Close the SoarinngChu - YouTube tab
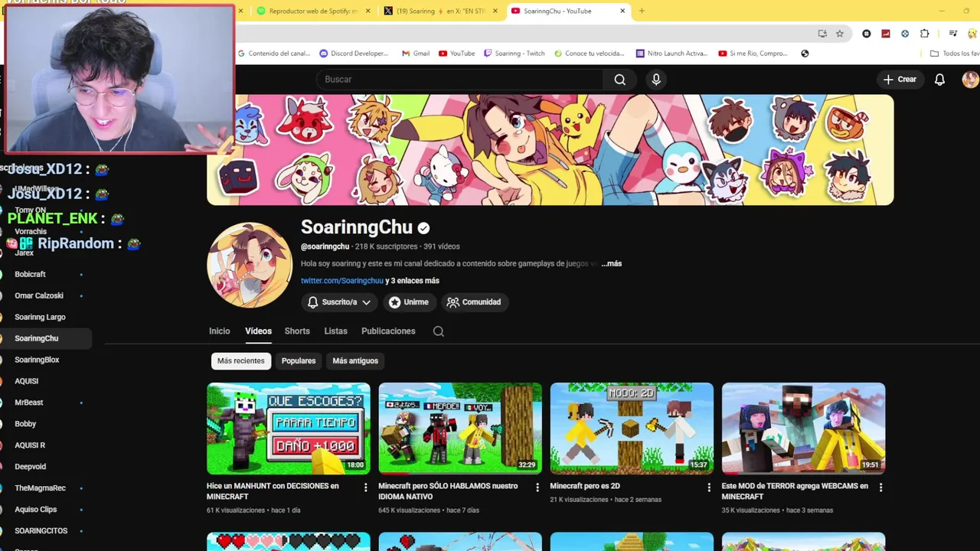Screen dimensions: 980x551 (x=622, y=11)
